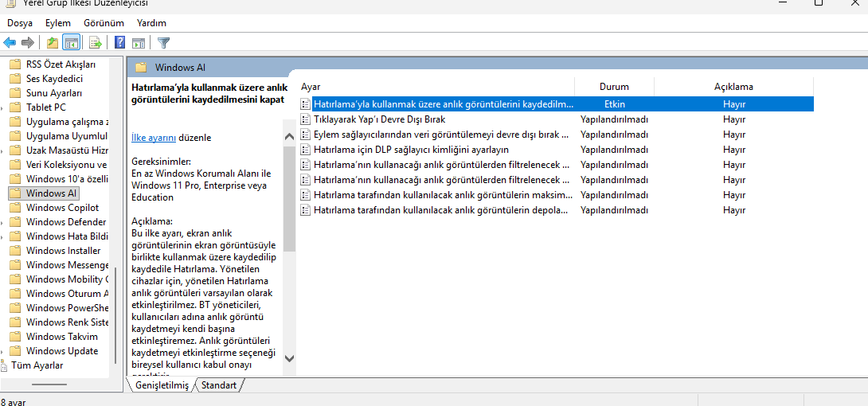Open the Yardım menu
Viewport: 868px width, 406px height.
pos(151,23)
